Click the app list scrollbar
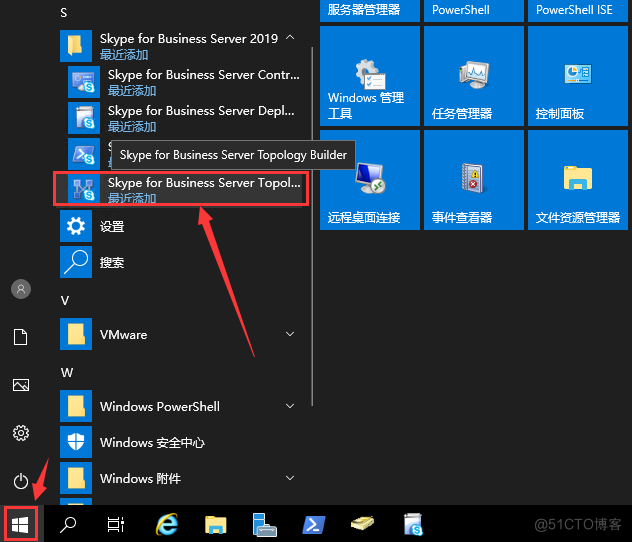Image resolution: width=632 pixels, height=542 pixels. click(312, 226)
